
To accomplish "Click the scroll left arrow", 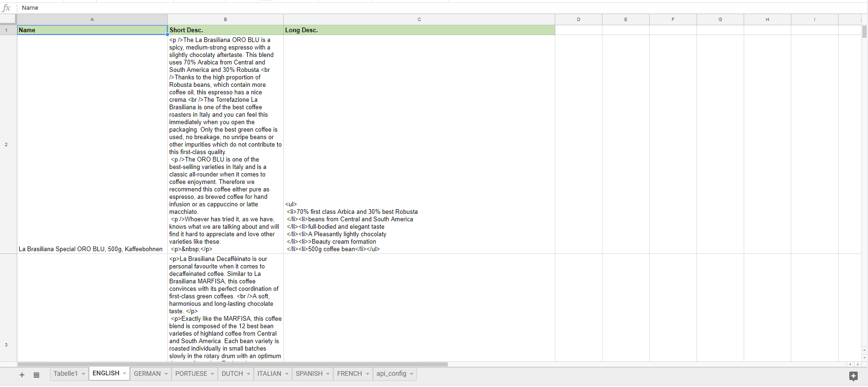I will [850, 364].
